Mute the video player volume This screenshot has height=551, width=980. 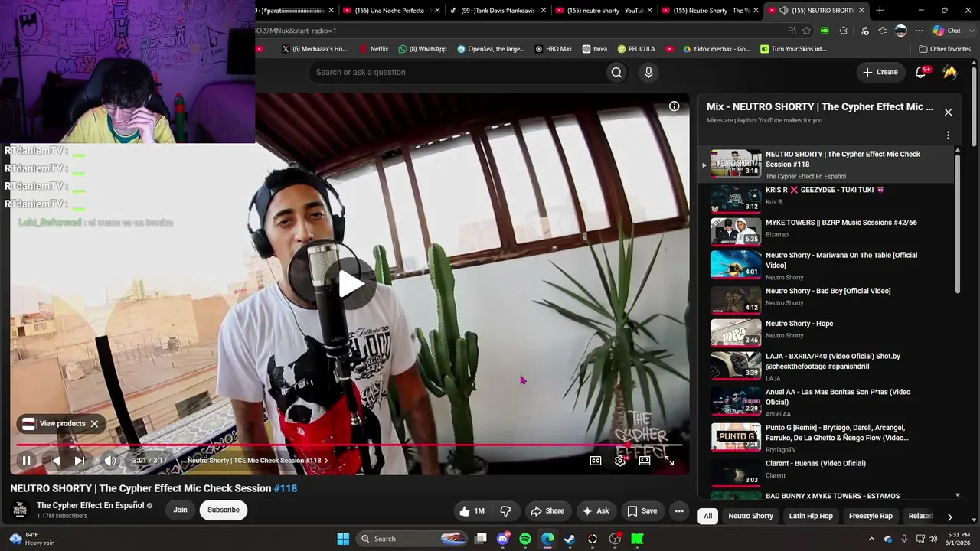110,461
